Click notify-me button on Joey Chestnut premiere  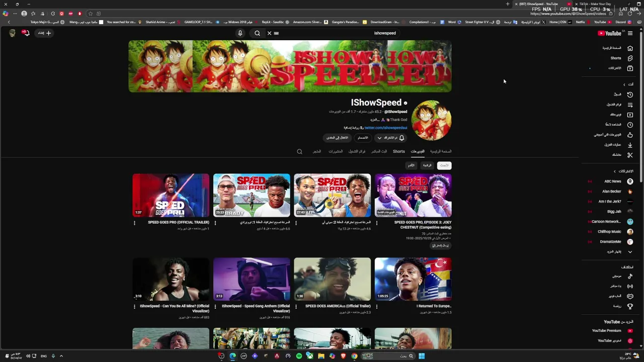(441, 246)
